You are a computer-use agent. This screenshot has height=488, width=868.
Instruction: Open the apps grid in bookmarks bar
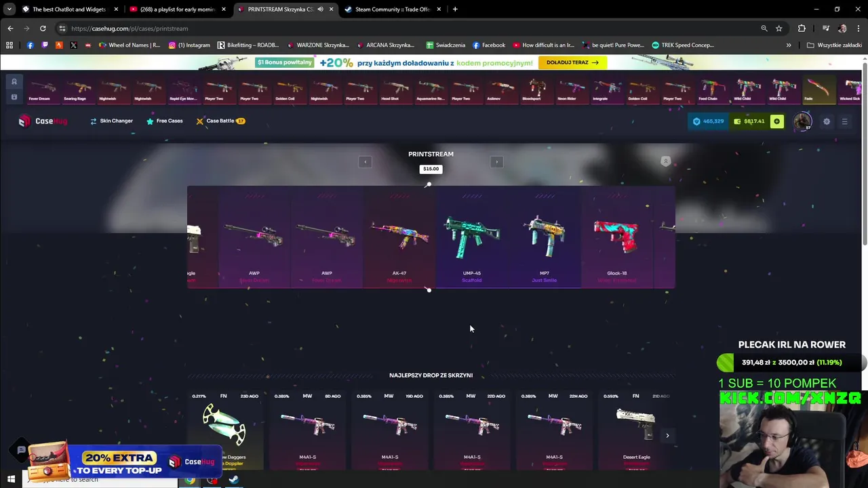[x=9, y=45]
